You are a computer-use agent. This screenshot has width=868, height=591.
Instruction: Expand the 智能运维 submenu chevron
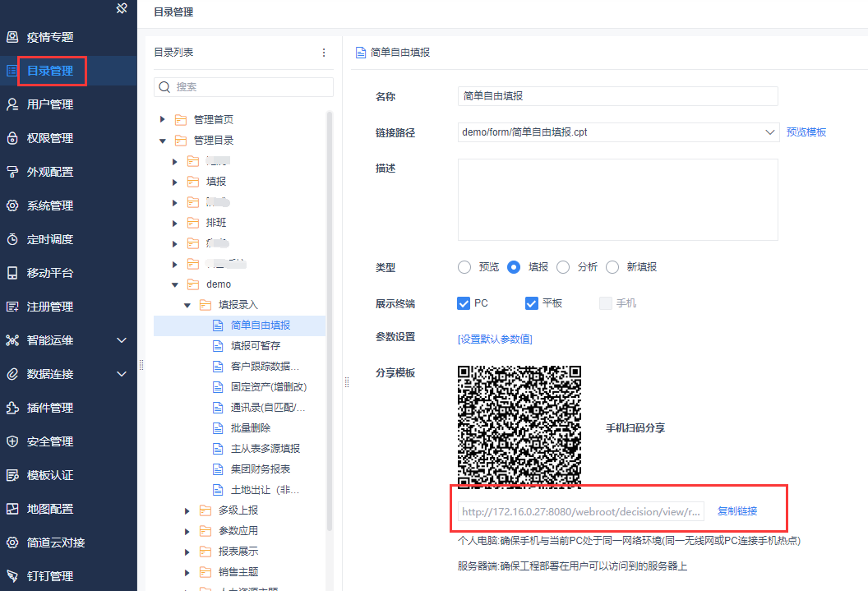[122, 340]
